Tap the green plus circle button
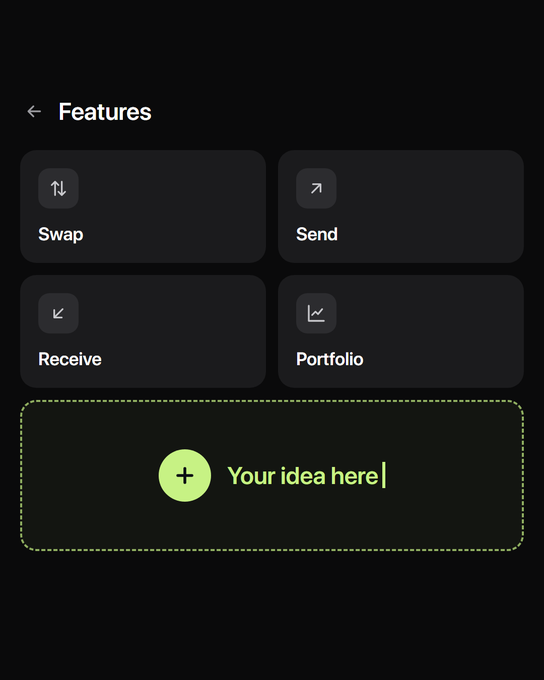Image resolution: width=544 pixels, height=680 pixels. [185, 475]
